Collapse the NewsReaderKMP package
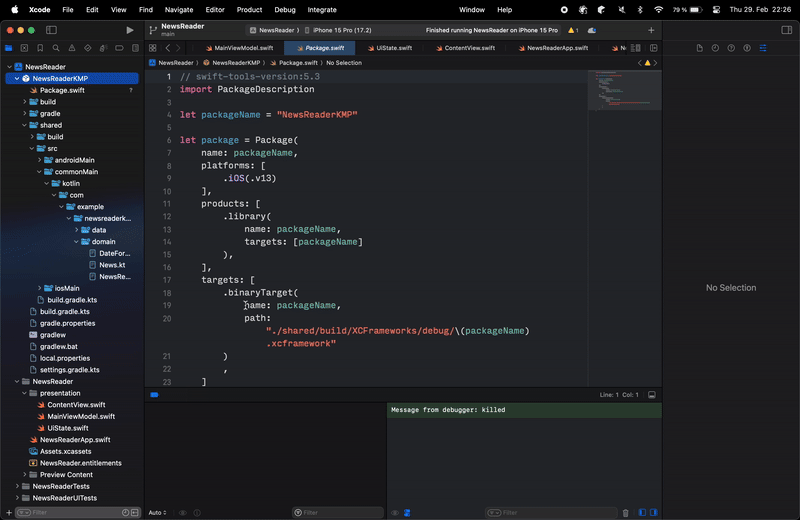Viewport: 800px width, 520px height. (x=17, y=79)
